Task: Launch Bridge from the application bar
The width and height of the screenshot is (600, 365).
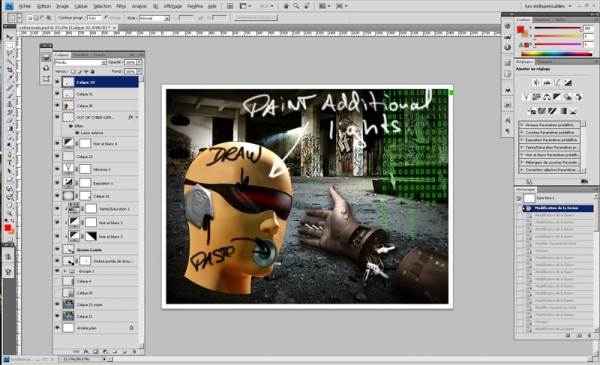Action: point(230,6)
